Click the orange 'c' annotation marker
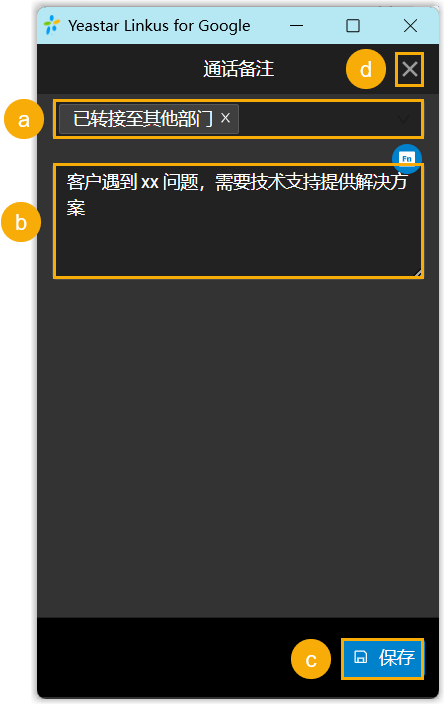 click(311, 659)
